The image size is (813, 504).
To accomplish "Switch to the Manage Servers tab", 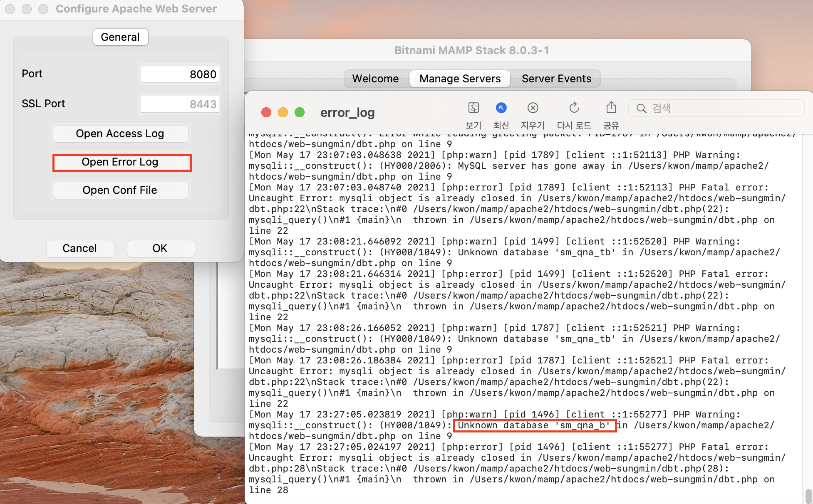I will pos(460,79).
